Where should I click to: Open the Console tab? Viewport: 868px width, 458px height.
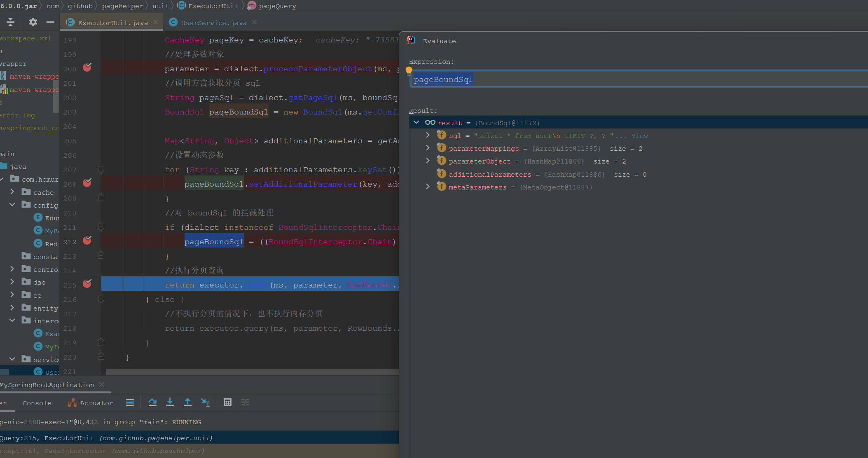point(37,403)
